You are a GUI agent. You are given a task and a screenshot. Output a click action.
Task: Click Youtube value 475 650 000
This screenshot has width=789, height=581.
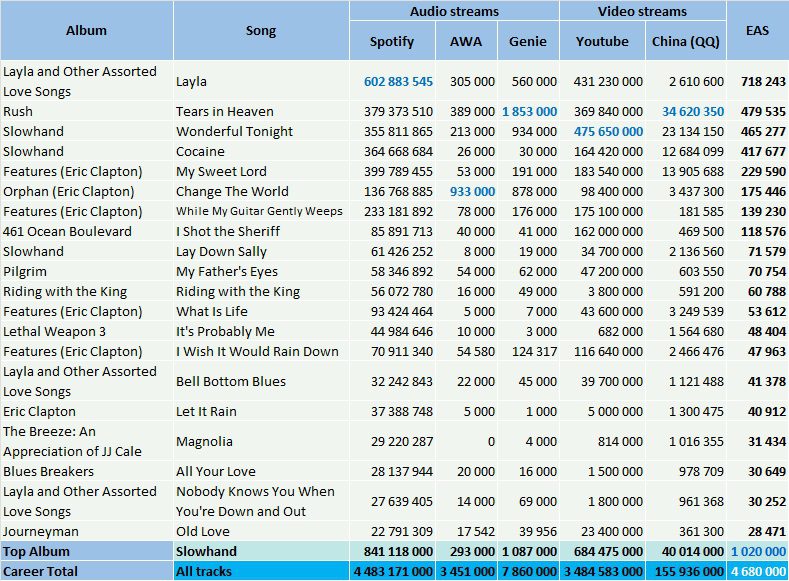[608, 131]
